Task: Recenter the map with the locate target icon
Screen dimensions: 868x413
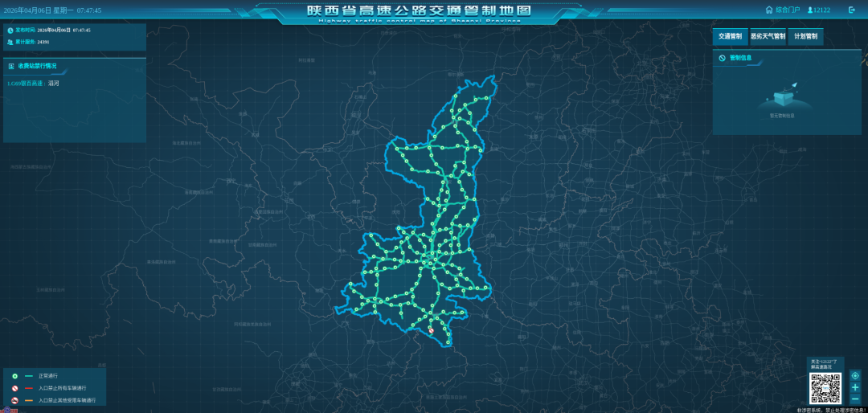Action: [855, 376]
